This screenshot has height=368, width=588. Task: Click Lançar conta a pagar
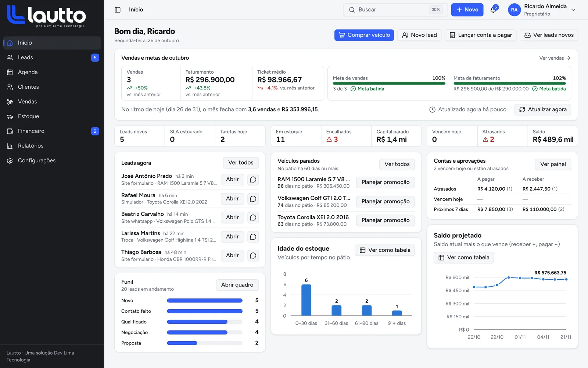481,35
